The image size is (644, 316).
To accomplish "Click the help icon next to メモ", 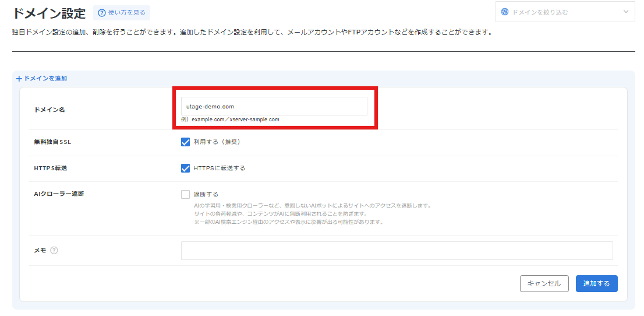I will coord(54,251).
